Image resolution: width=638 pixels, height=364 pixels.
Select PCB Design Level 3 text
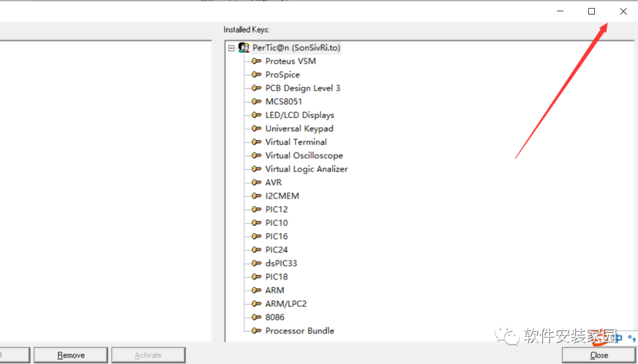point(302,88)
